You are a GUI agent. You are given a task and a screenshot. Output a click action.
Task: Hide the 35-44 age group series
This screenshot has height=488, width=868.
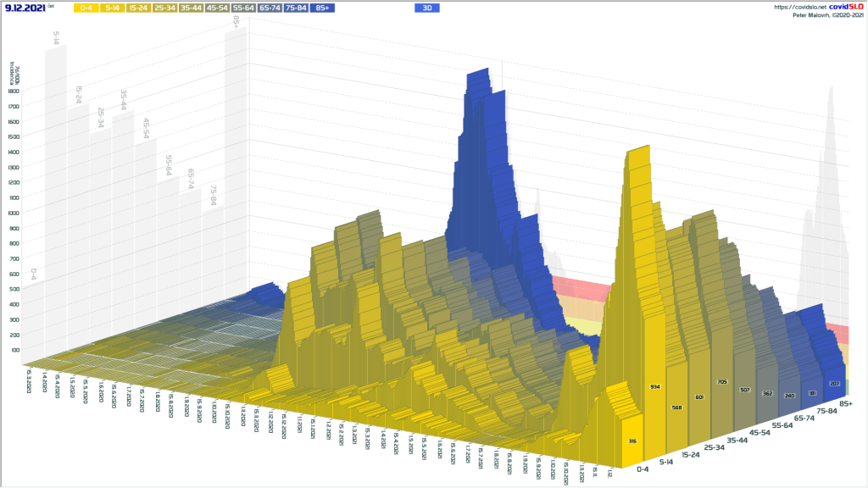click(x=192, y=8)
